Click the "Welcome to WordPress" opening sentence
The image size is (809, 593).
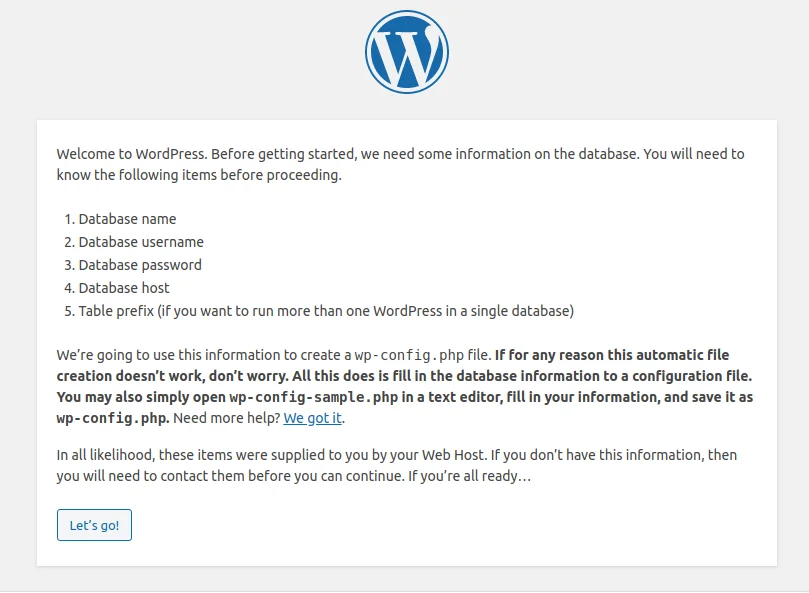132,154
